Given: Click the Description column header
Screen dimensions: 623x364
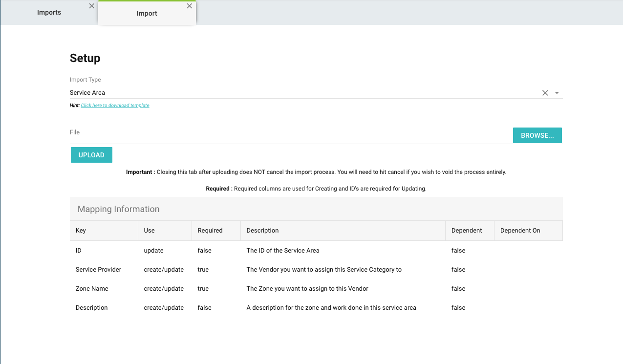Looking at the screenshot, I should tap(262, 231).
